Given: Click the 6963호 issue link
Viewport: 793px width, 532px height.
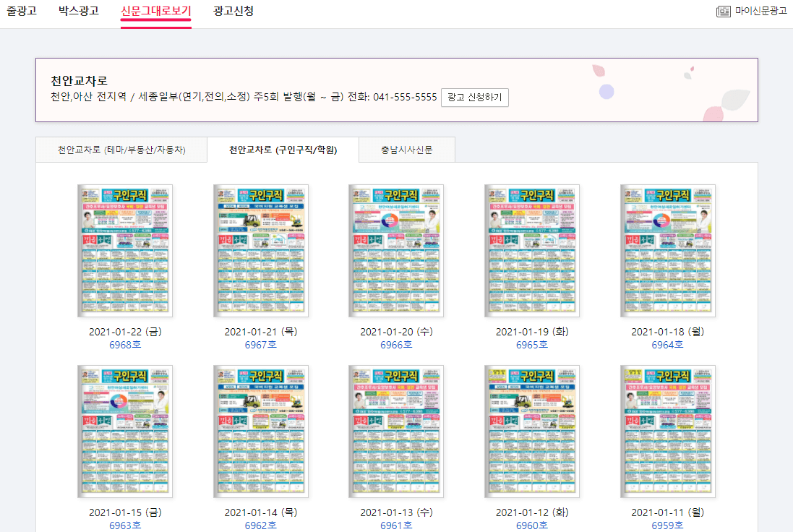Looking at the screenshot, I should pos(125,525).
